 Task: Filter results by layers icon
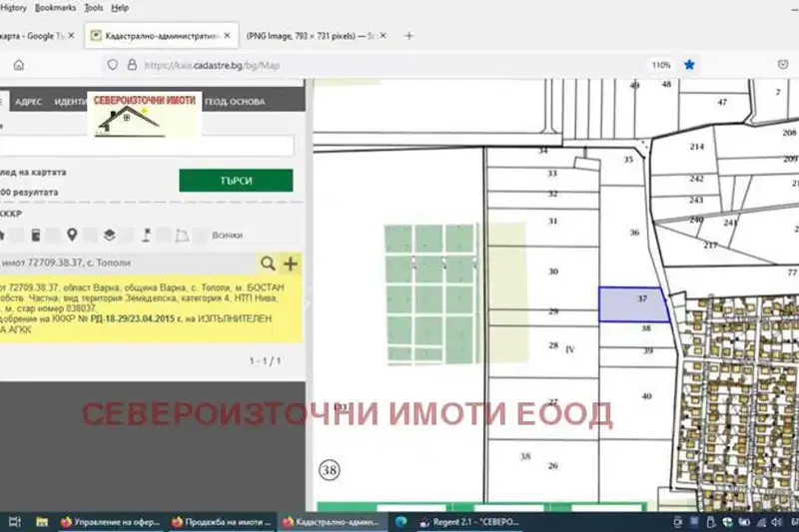109,236
